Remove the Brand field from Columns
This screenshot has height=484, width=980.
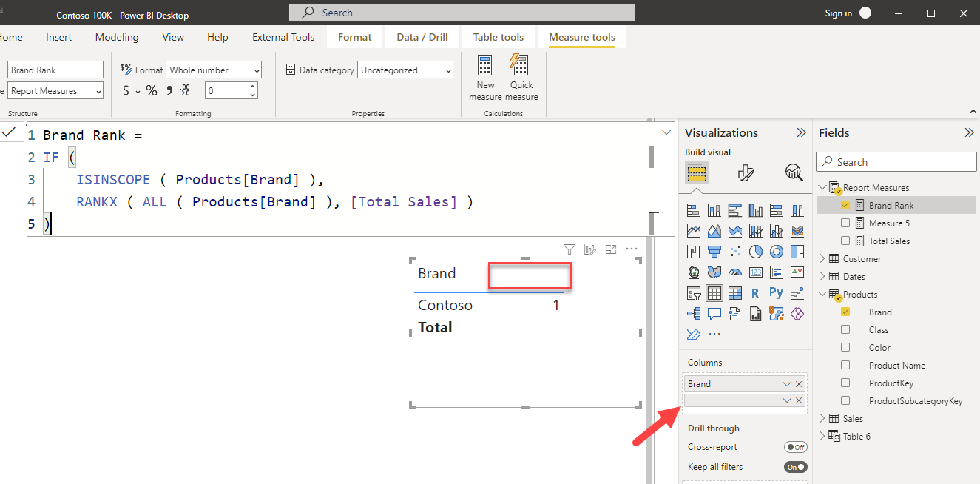coord(799,384)
